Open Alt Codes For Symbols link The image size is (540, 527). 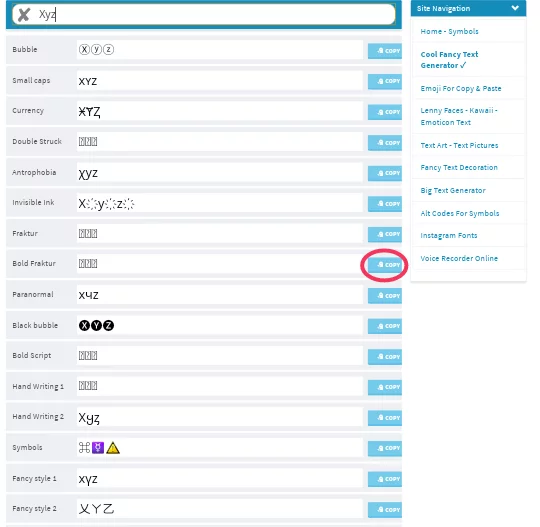(x=459, y=214)
